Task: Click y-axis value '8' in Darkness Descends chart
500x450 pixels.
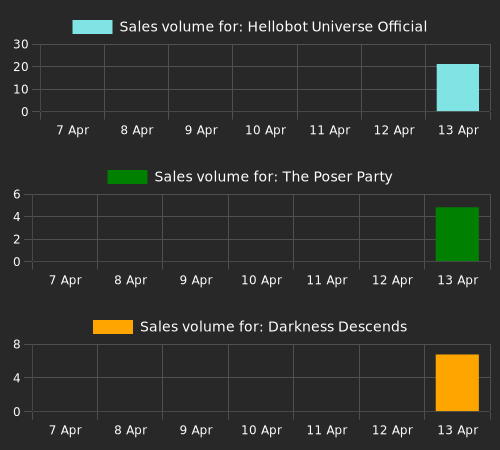Action: pyautogui.click(x=17, y=344)
